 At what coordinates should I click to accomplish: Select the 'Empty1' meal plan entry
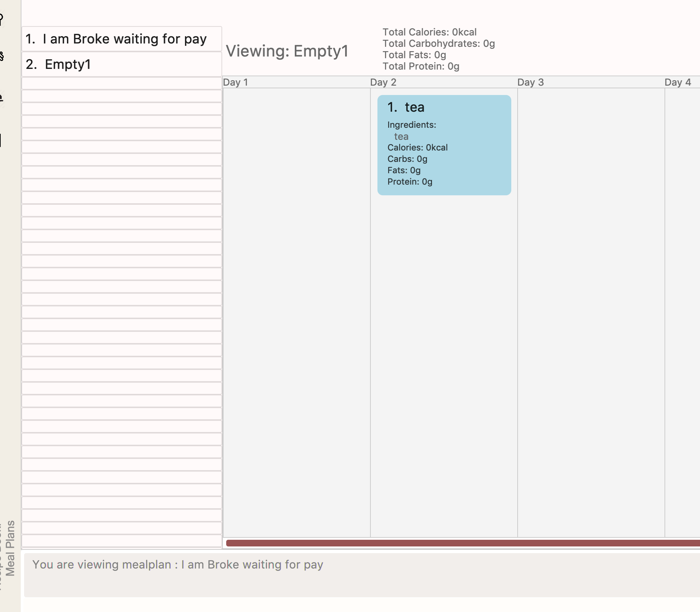tap(121, 64)
